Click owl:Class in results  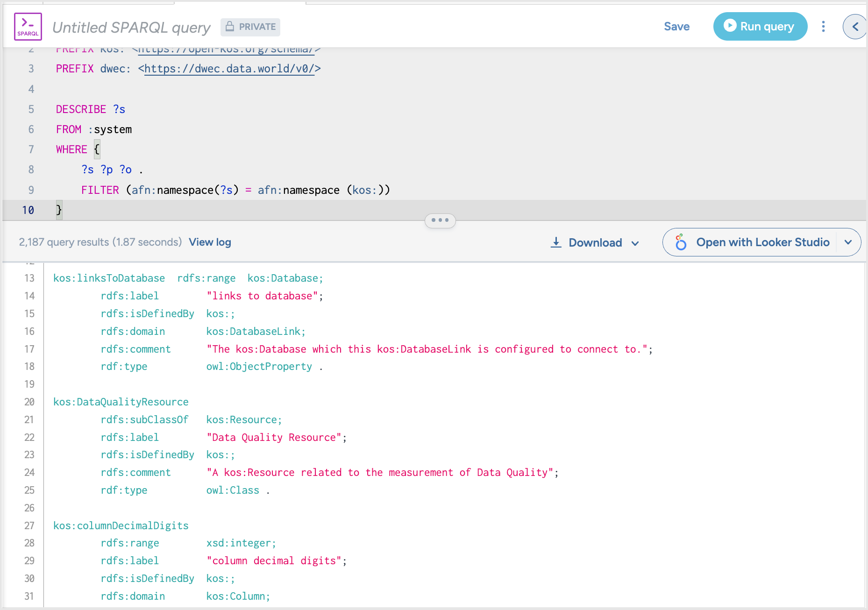coord(233,490)
